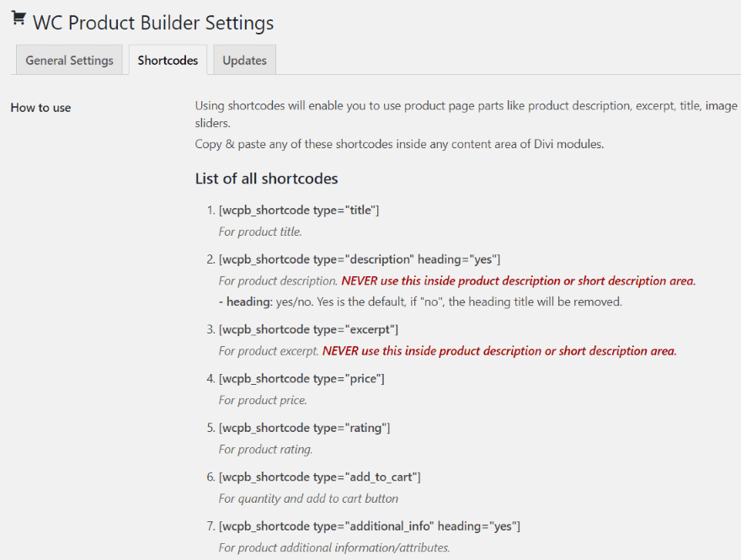Viewport: 741px width, 560px height.
Task: Click the shopping cart icon beside title
Action: pyautogui.click(x=19, y=19)
